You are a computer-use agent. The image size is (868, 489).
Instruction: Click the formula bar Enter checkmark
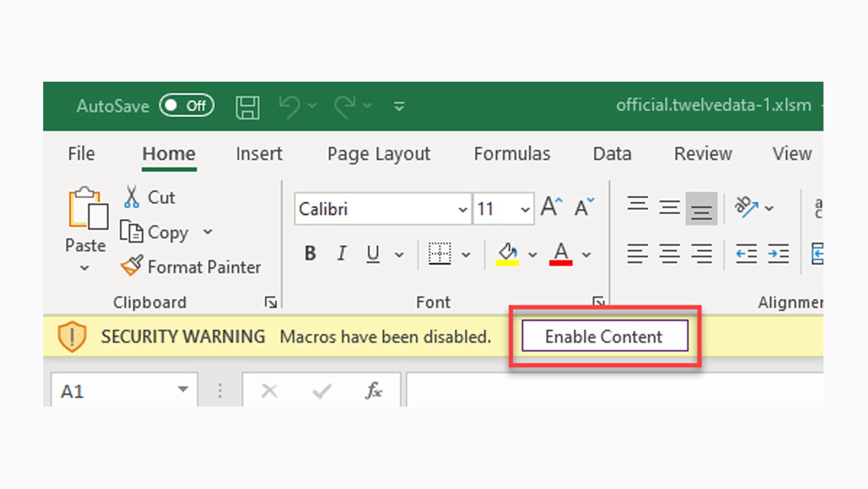pos(322,391)
